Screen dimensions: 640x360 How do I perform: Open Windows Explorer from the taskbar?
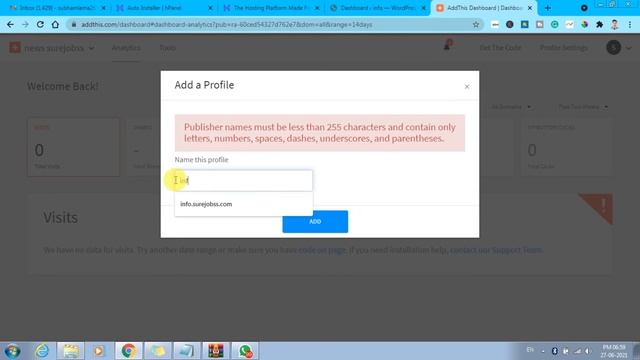pos(71,351)
